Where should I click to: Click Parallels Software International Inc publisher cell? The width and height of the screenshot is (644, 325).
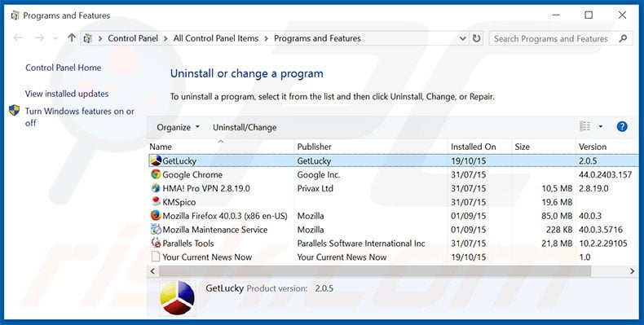361,244
